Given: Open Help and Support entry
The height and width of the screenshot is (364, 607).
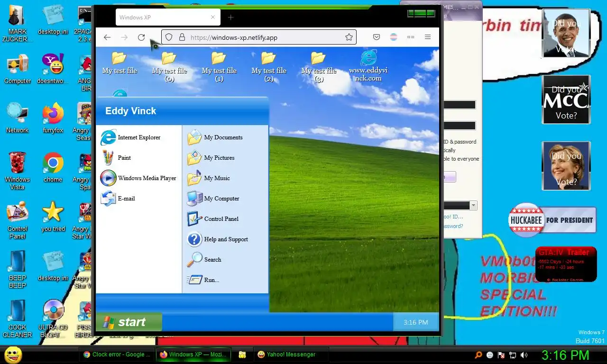Looking at the screenshot, I should 218,239.
